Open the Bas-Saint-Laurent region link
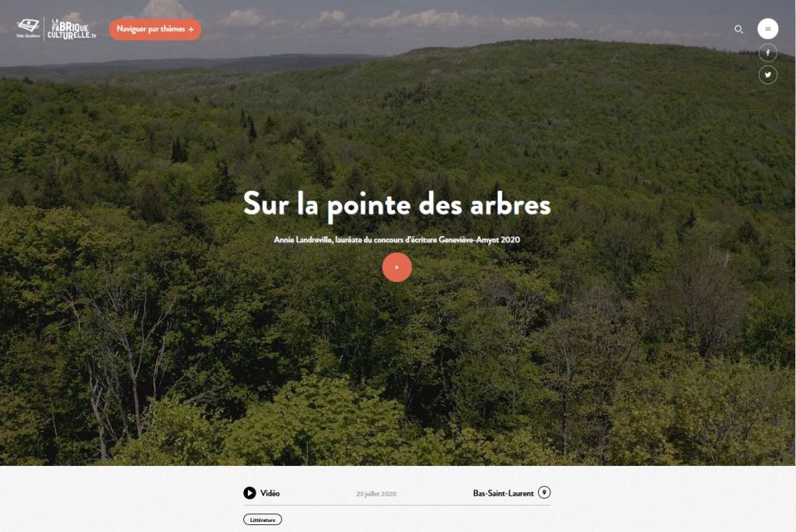The image size is (796, 532). [x=503, y=493]
